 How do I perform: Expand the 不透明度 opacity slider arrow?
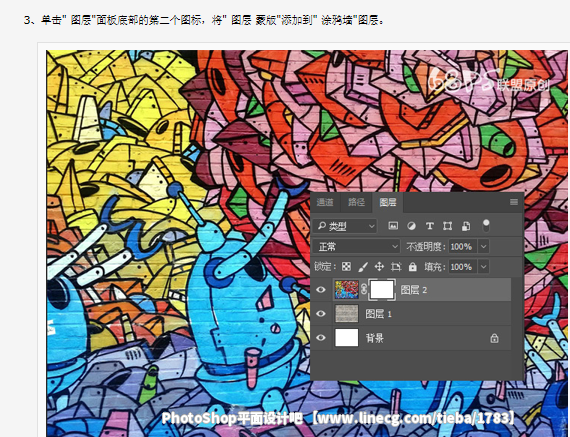(x=483, y=247)
